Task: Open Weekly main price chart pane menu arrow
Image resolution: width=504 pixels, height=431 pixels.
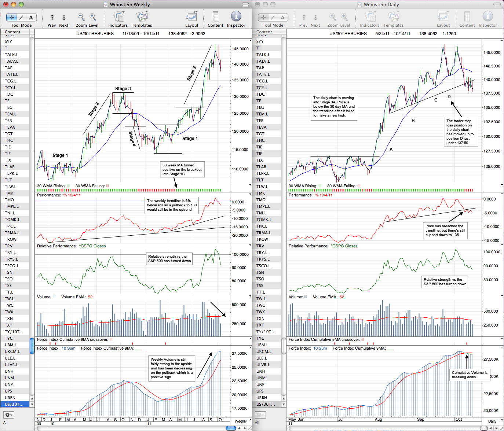Action: pos(250,40)
